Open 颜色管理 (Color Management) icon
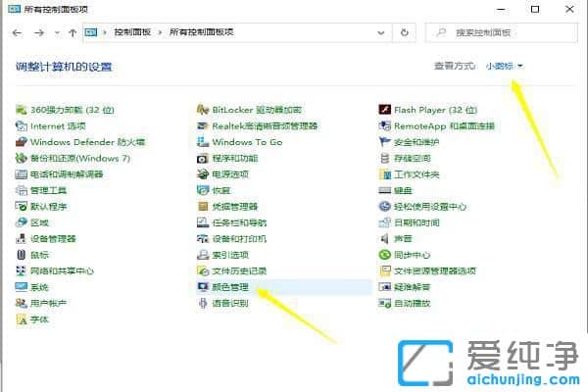588x392 pixels. point(204,287)
